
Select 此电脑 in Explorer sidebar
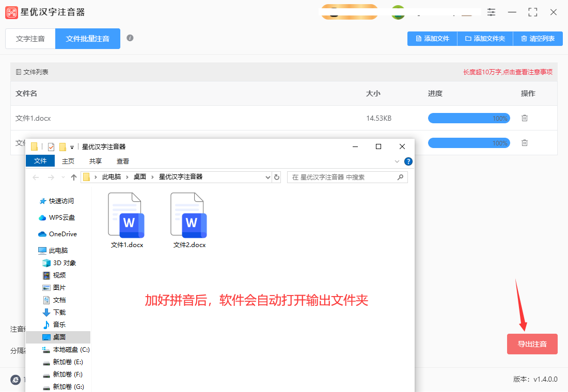click(53, 251)
